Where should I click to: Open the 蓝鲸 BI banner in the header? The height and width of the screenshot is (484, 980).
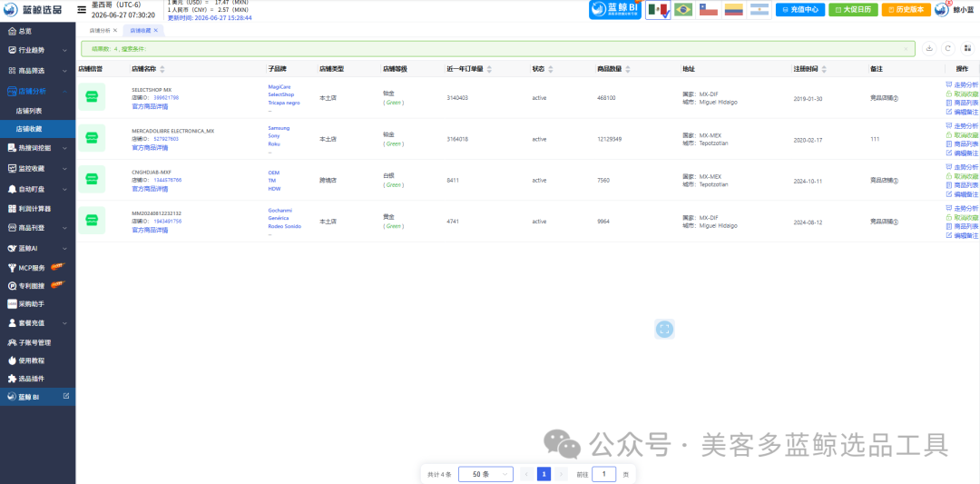click(x=615, y=9)
